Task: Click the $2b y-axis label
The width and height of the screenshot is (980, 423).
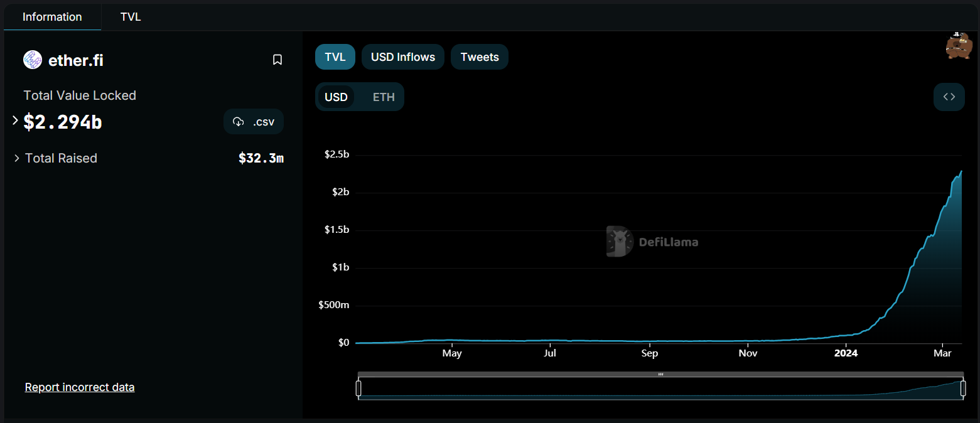Action: coord(342,192)
